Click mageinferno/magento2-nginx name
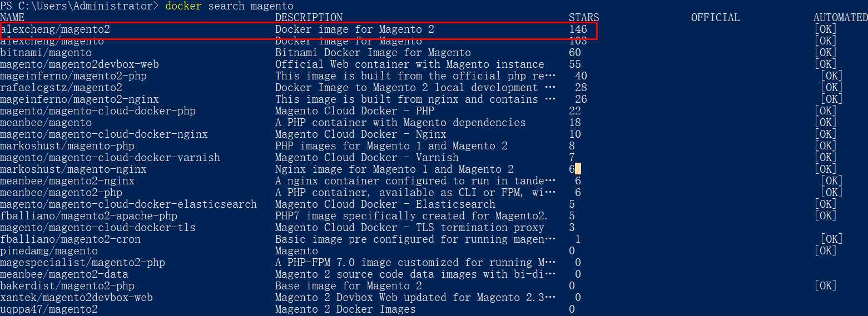868x316 pixels. click(x=80, y=99)
